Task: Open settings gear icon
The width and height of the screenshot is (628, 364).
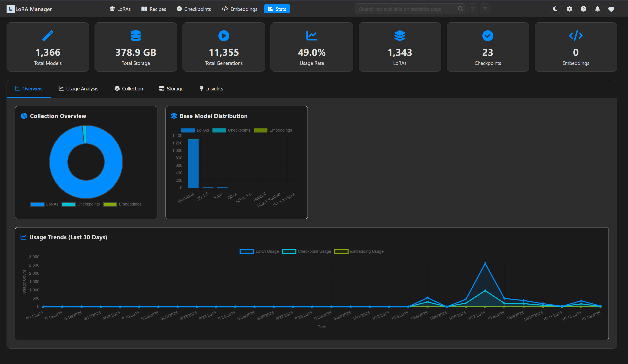Action: click(x=569, y=9)
